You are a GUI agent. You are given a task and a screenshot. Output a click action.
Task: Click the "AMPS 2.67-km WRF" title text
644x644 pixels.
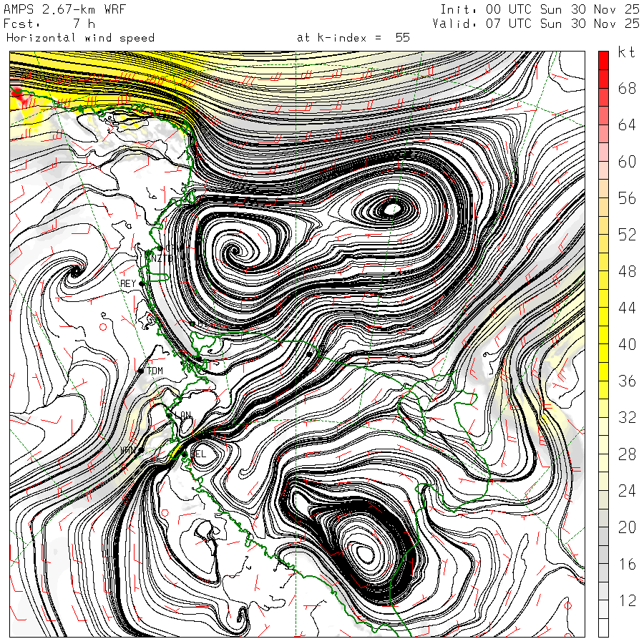[64, 9]
